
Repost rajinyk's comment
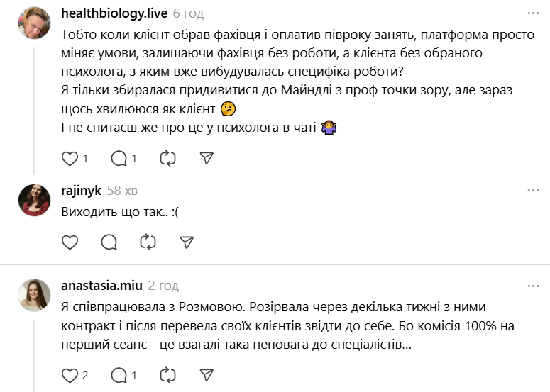coord(148,242)
